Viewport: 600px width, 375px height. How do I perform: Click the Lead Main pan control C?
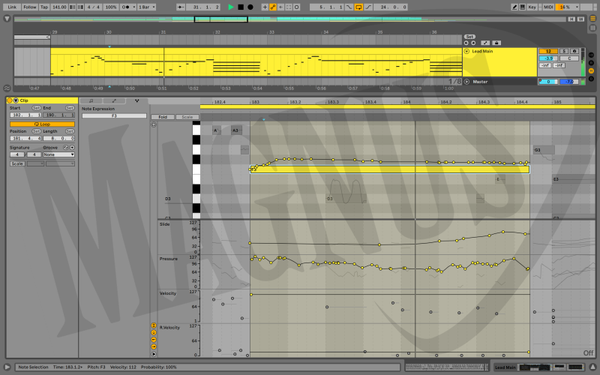point(569,59)
